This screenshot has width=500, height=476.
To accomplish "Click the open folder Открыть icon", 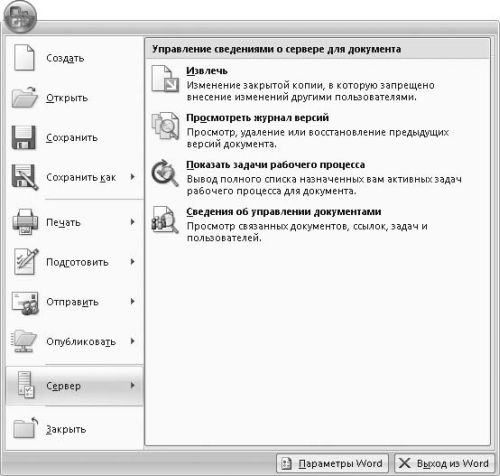I will click(24, 97).
